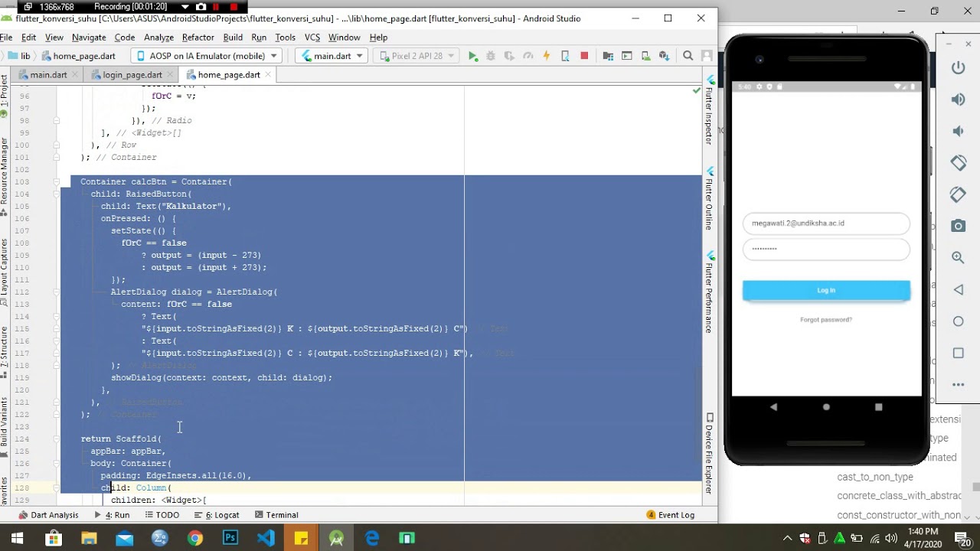Open the VCS menu

(312, 37)
